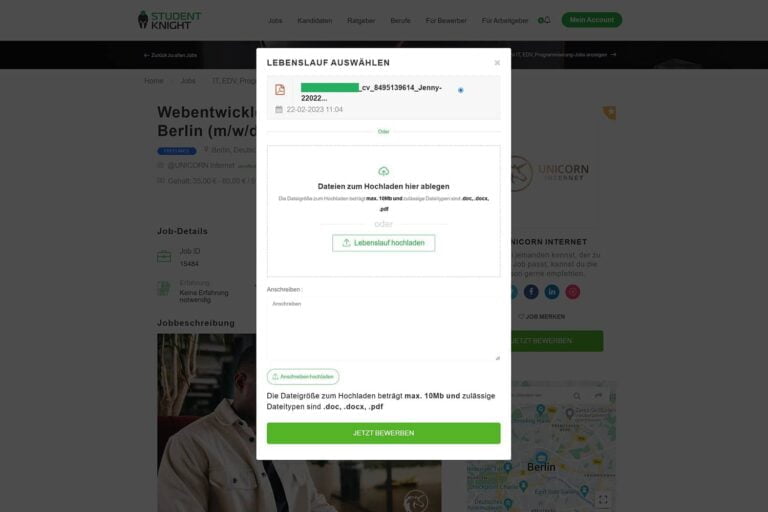Open the Ratgeber menu item

pos(361,21)
